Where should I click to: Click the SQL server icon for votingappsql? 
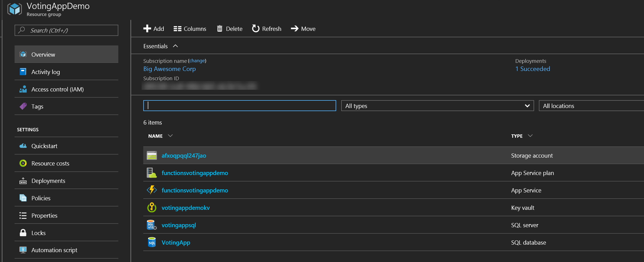point(152,225)
